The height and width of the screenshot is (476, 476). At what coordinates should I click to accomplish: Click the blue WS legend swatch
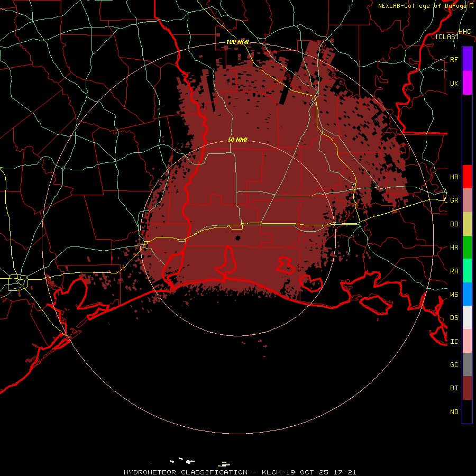pyautogui.click(x=467, y=294)
